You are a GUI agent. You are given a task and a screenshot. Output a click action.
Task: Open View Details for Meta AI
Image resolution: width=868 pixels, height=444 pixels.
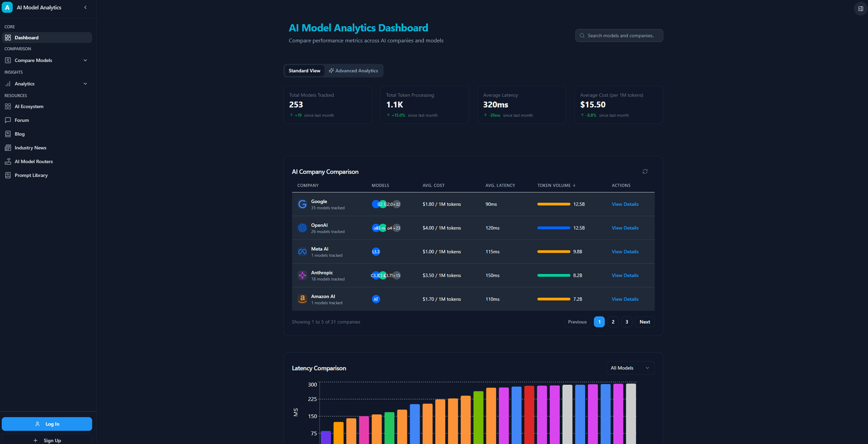click(625, 252)
